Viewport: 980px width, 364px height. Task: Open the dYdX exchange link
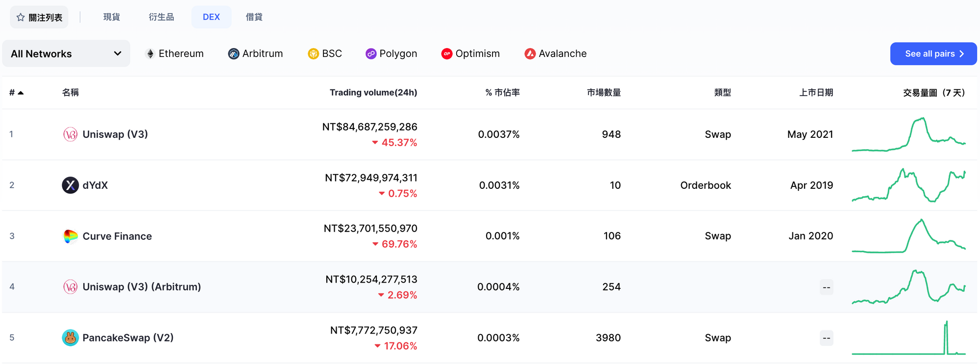click(95, 185)
